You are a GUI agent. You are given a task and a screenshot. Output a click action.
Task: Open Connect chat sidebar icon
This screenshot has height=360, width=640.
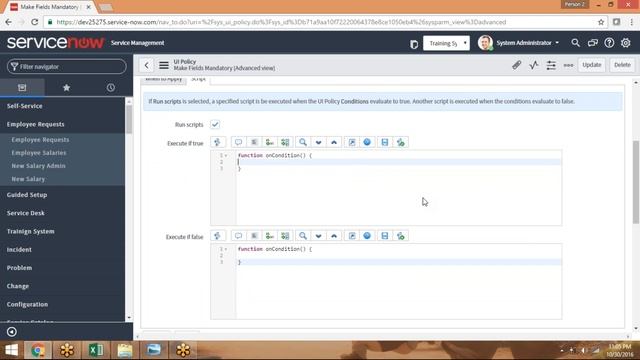593,42
